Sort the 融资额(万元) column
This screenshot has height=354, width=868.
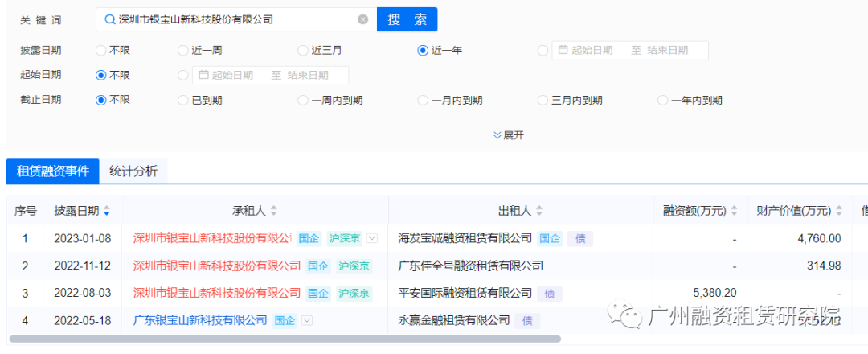pyautogui.click(x=733, y=211)
